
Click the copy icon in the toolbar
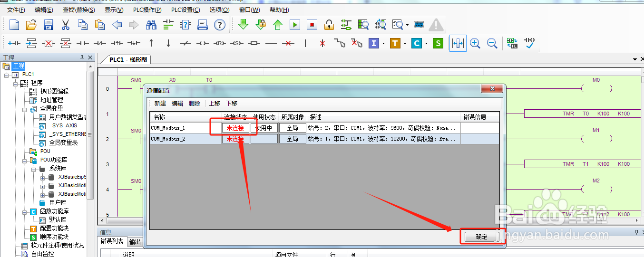point(83,25)
